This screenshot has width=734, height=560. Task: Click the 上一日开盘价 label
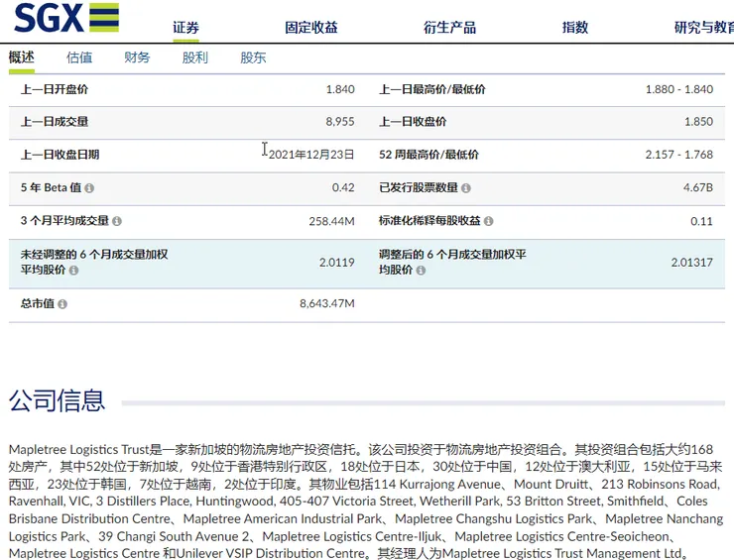click(x=55, y=89)
